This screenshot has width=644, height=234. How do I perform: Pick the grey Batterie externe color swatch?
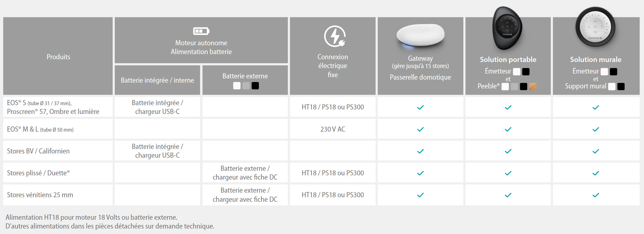click(246, 86)
